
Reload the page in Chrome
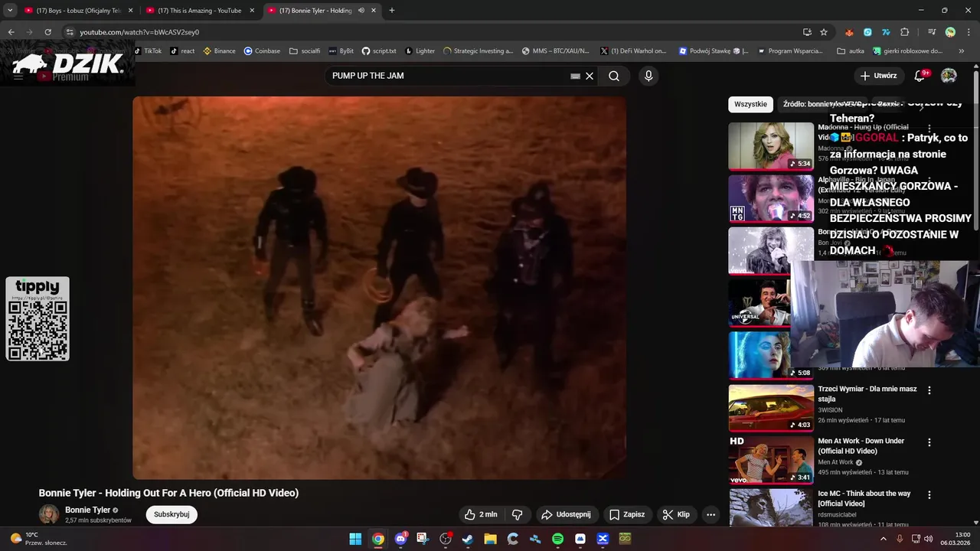(47, 32)
